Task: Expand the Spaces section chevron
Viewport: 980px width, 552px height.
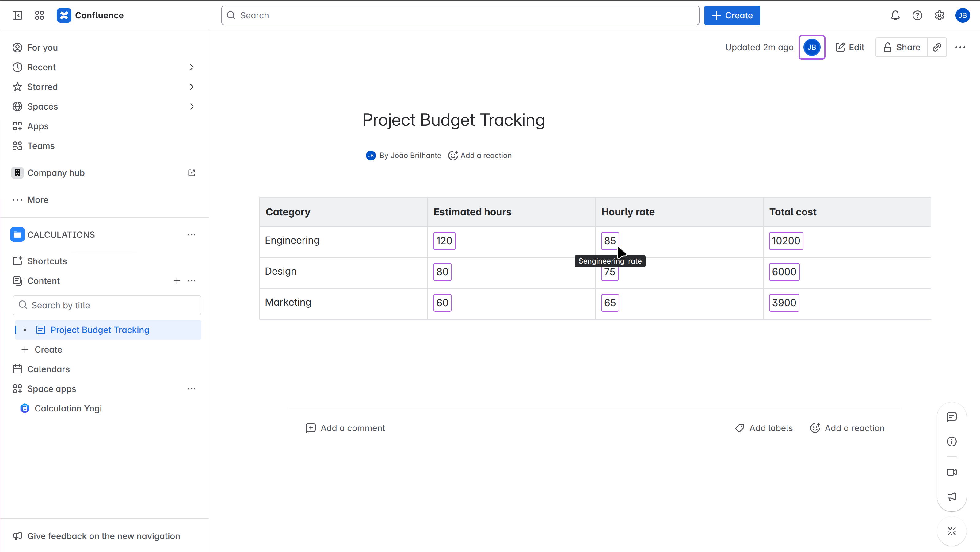Action: click(x=192, y=106)
